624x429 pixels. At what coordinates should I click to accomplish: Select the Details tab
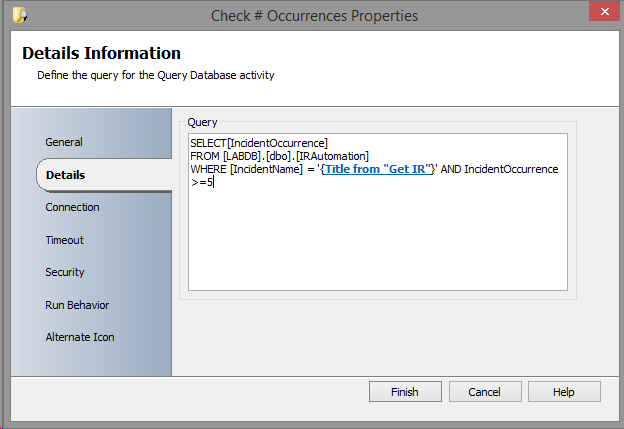point(65,175)
